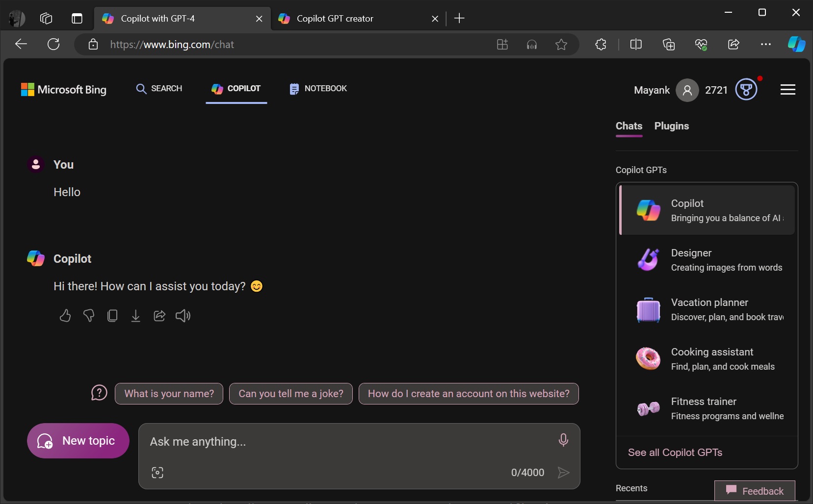Click the thumbs up icon under Copilot's reply
This screenshot has width=813, height=504.
pos(65,316)
